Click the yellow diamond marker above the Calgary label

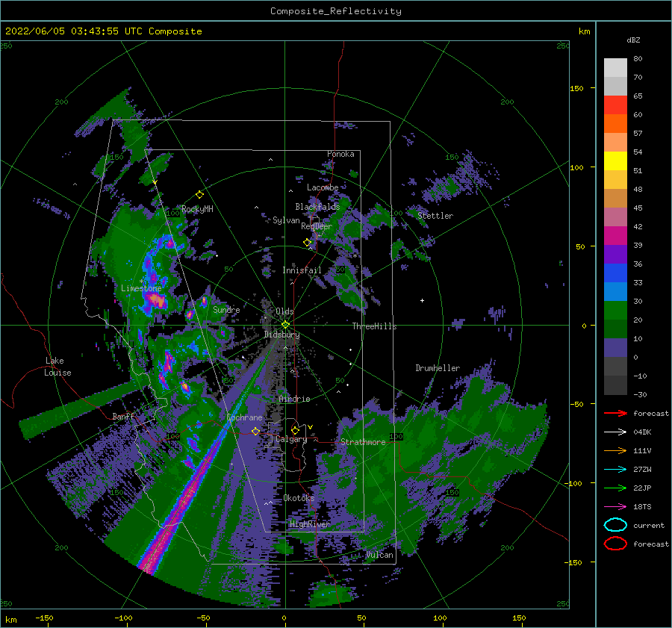(x=295, y=430)
